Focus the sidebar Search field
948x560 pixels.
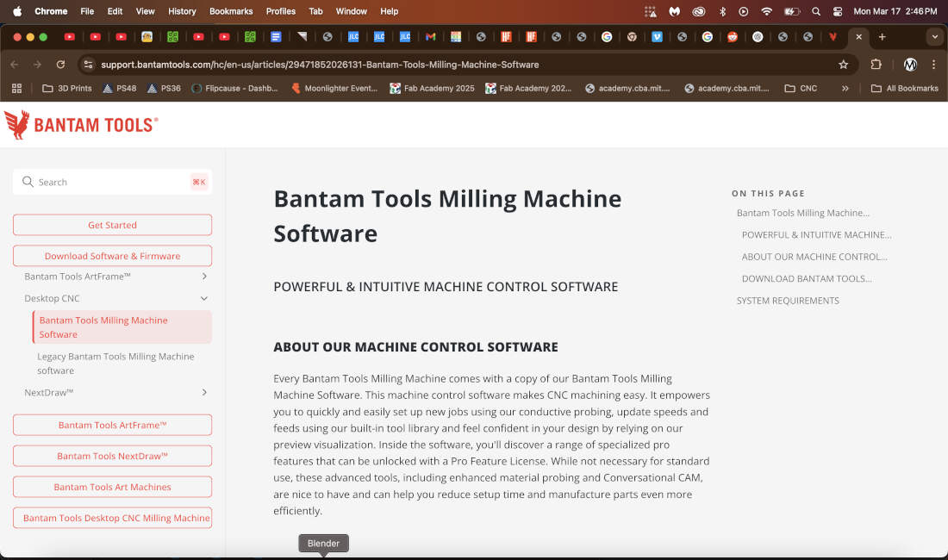coord(112,182)
